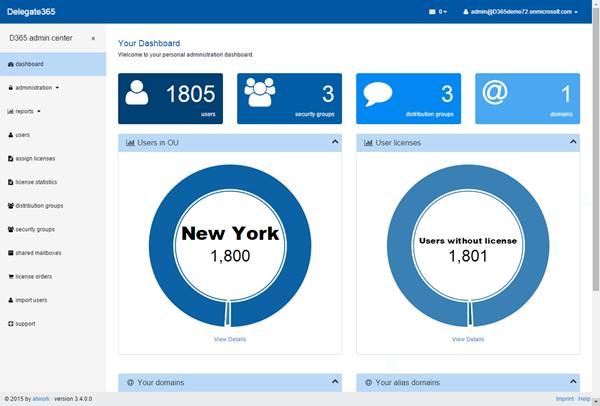Viewport: 600px width, 406px height.
Task: Collapse the User licenses panel
Action: 573,142
